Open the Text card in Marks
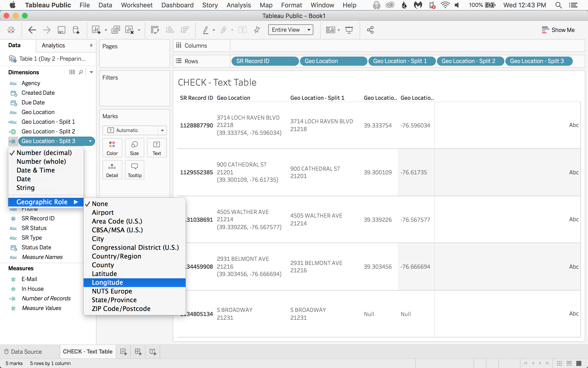The width and height of the screenshot is (588, 368). pos(157,148)
